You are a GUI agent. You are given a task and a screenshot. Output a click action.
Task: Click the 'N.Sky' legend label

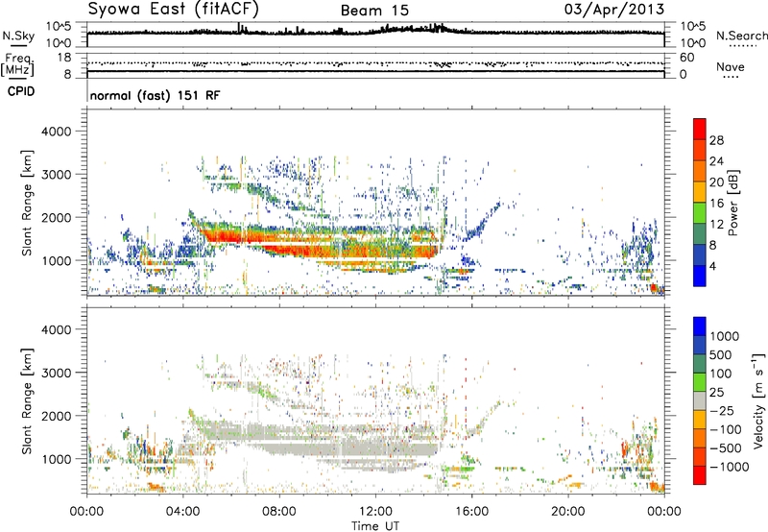pos(18,36)
